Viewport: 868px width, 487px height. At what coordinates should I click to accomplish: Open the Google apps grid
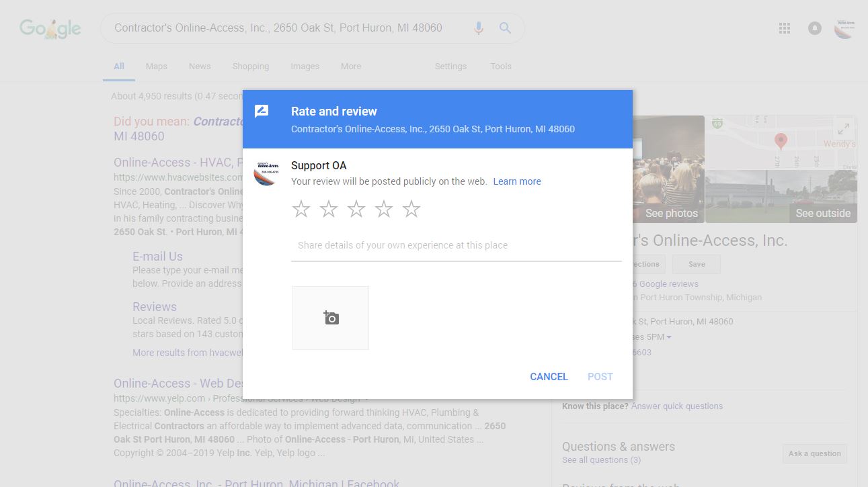[784, 28]
